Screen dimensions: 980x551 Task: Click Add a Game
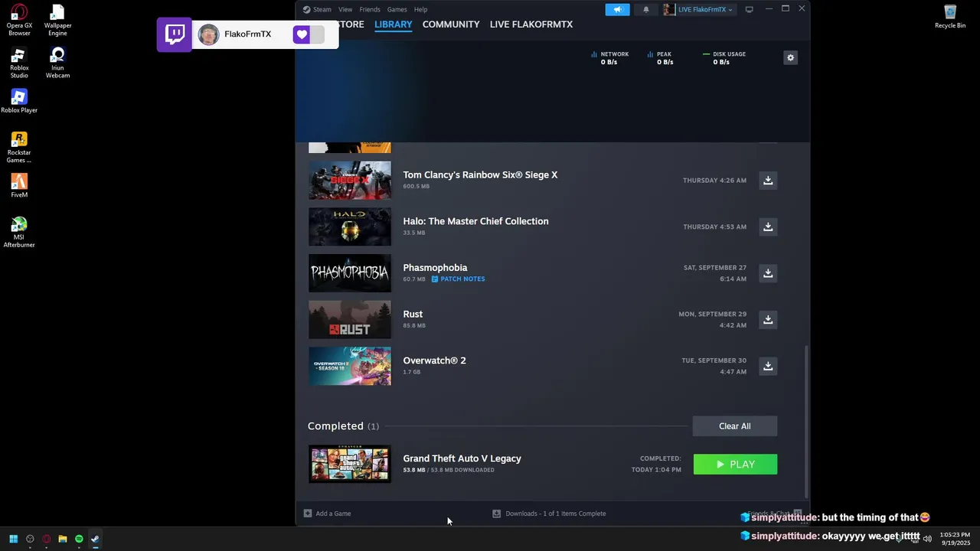point(328,514)
